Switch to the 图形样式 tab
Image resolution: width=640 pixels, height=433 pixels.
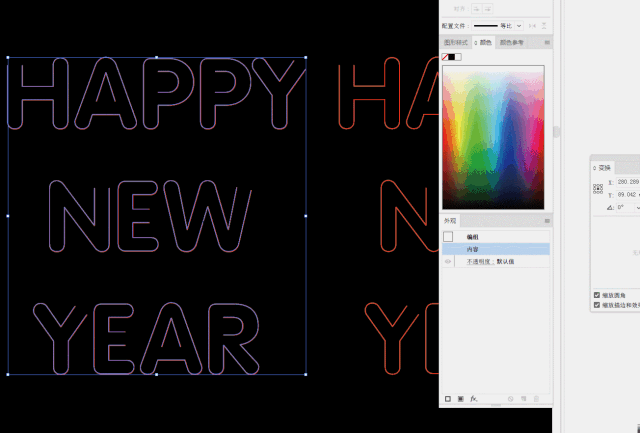tap(456, 42)
